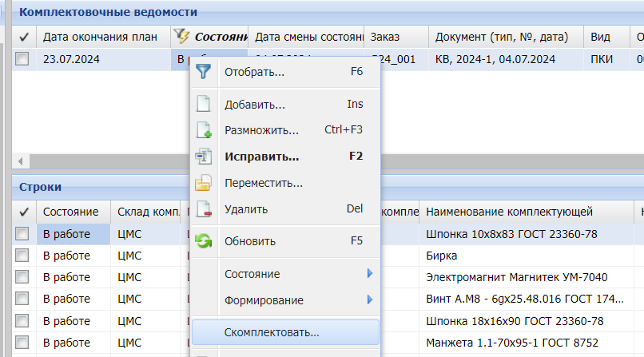Image resolution: width=644 pixels, height=357 pixels.
Task: Expand the Формирование submenu arrow
Action: pyautogui.click(x=370, y=300)
